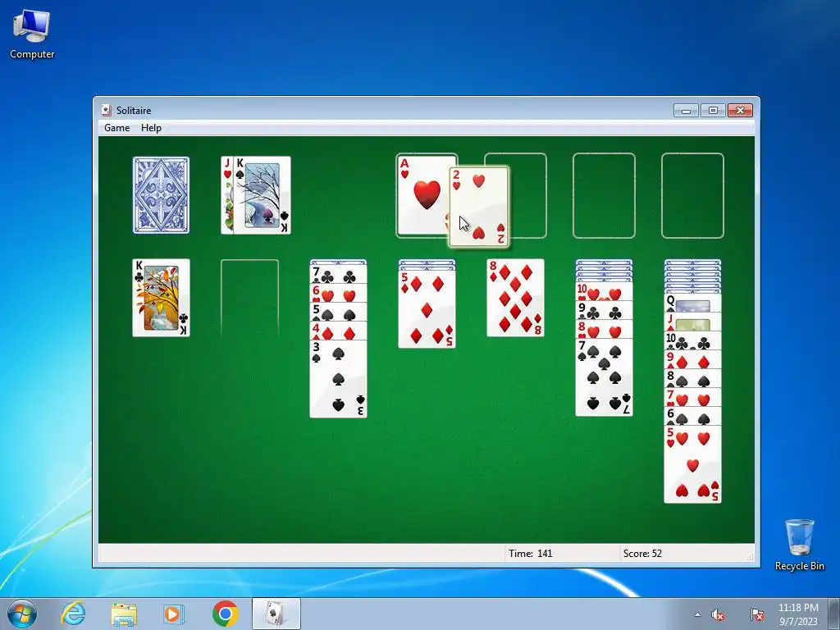The image size is (840, 630).
Task: Select the 5 of spades card
Action: point(338,312)
